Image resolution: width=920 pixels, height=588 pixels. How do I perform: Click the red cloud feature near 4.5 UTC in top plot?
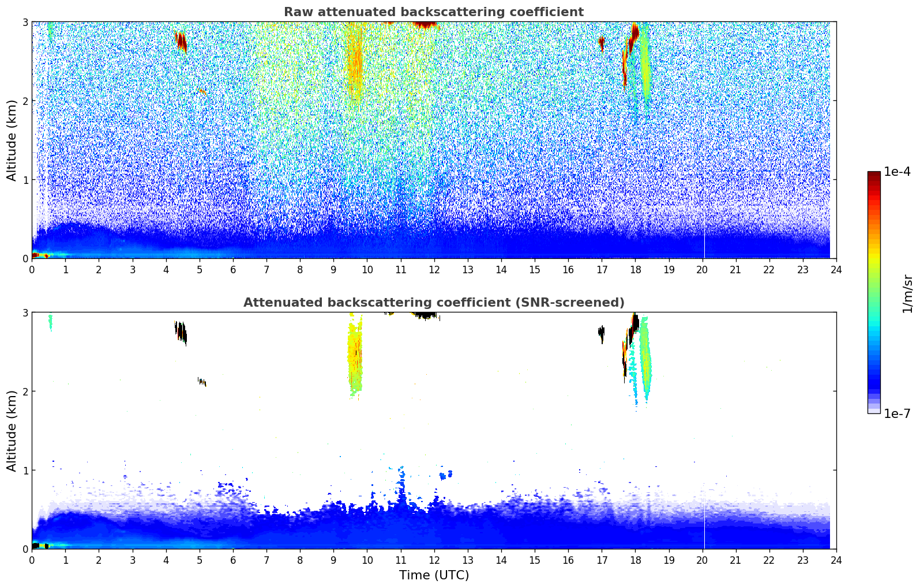coord(181,42)
